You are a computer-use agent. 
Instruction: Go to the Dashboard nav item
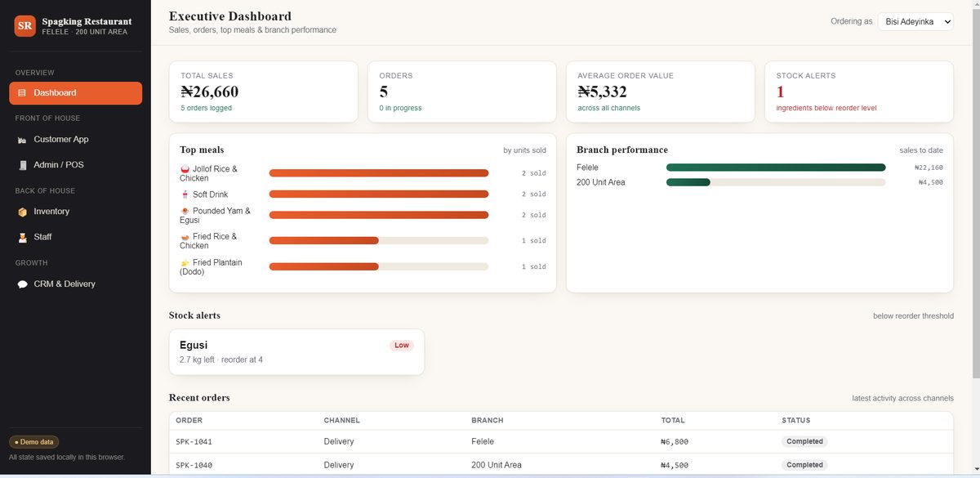click(75, 93)
